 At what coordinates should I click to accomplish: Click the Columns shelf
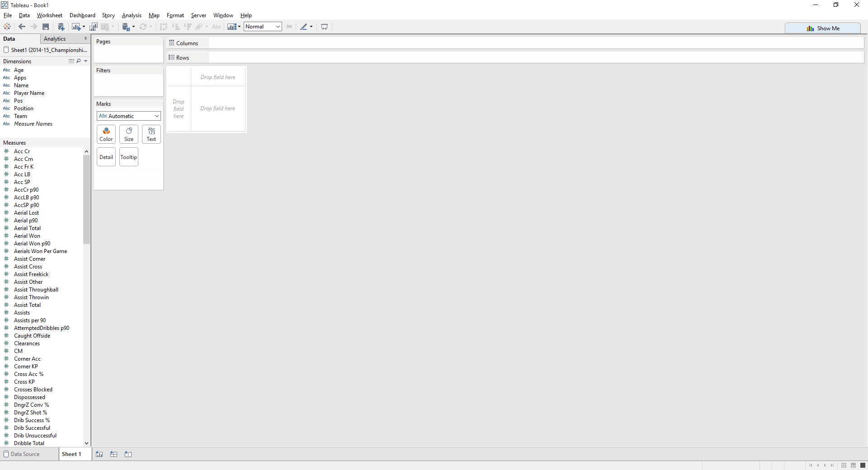coord(515,43)
